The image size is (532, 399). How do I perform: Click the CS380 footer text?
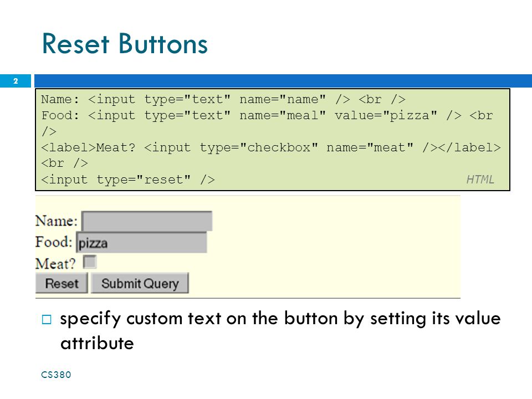56,375
